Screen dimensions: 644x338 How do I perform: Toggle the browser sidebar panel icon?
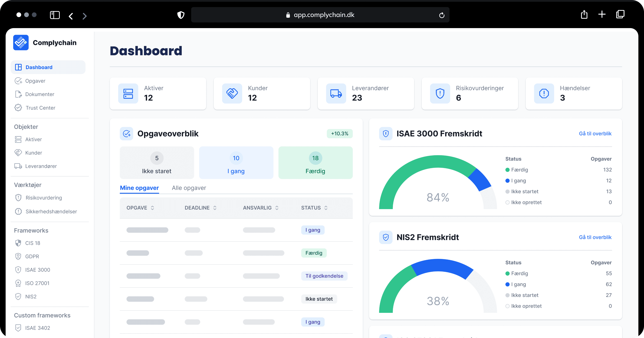[55, 15]
